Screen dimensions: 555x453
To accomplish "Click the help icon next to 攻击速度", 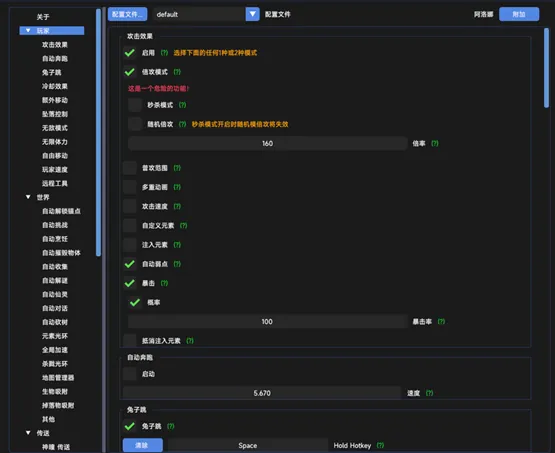I will point(177,206).
